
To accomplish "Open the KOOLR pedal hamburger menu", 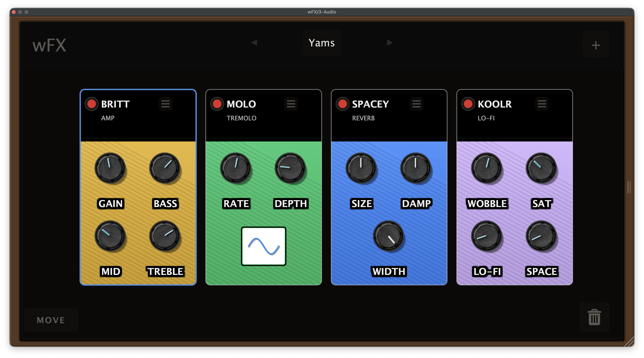I will [542, 104].
